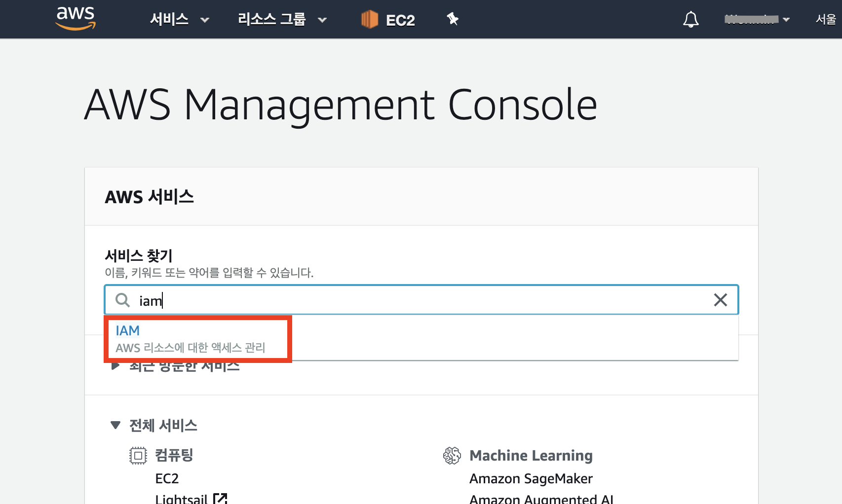Click the 전체 서비스 heading

[163, 425]
